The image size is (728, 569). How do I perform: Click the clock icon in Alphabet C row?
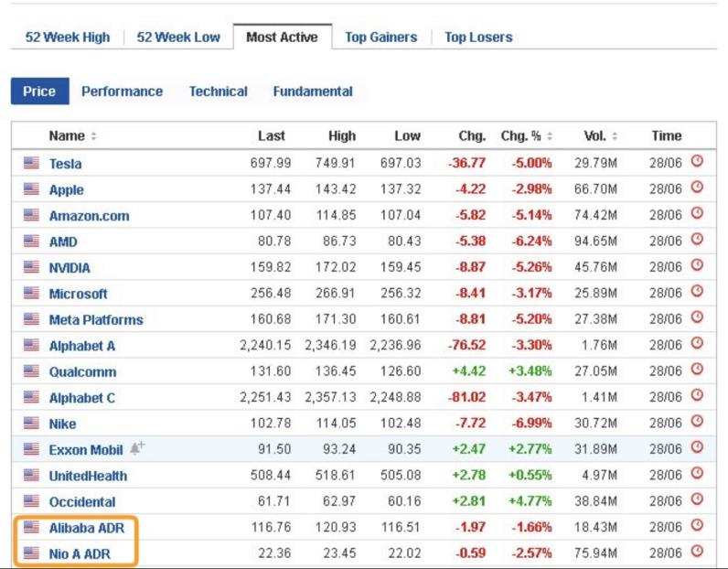click(697, 395)
